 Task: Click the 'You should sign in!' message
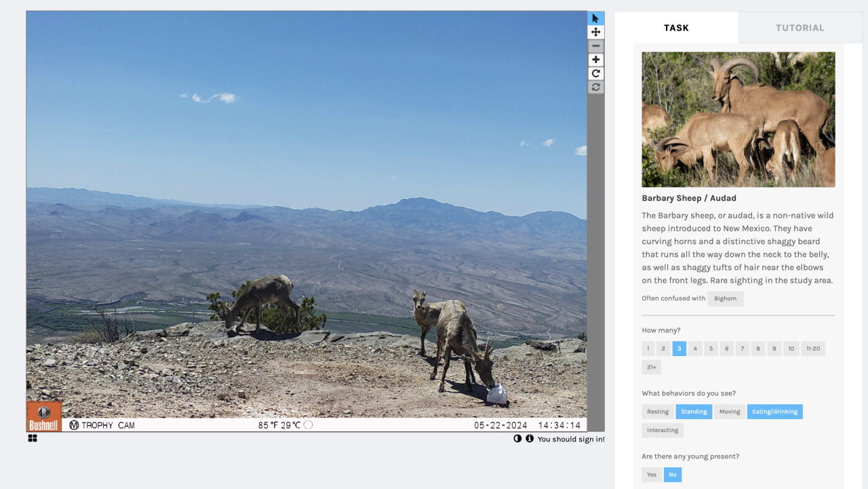coord(571,439)
